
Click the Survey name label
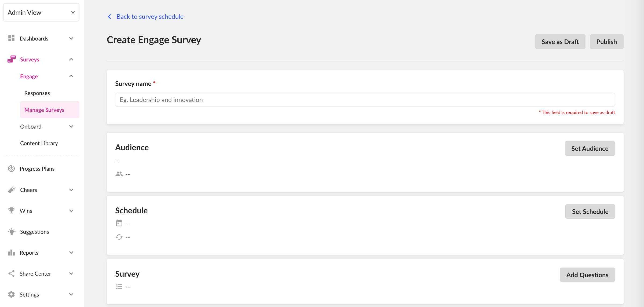pos(133,84)
